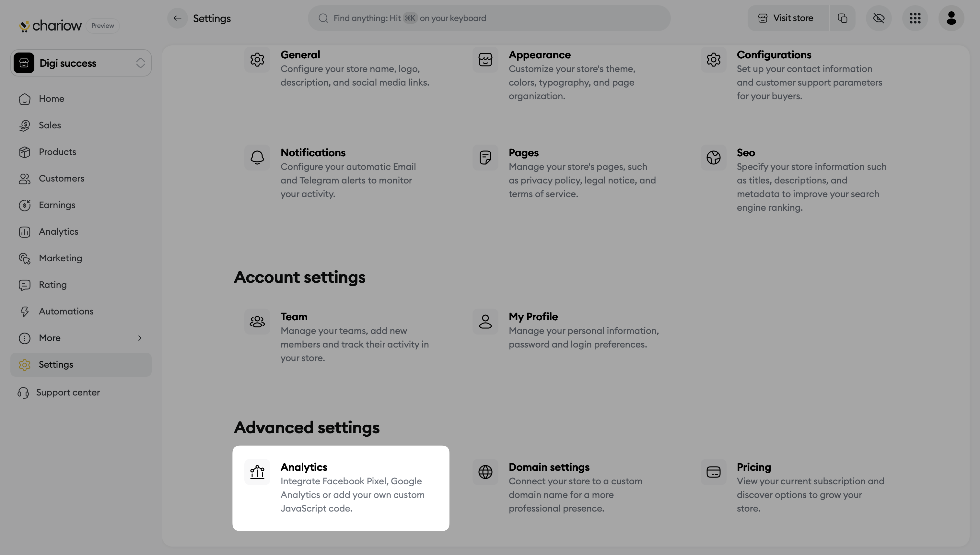Open the Support center link
The height and width of the screenshot is (555, 980).
point(68,393)
